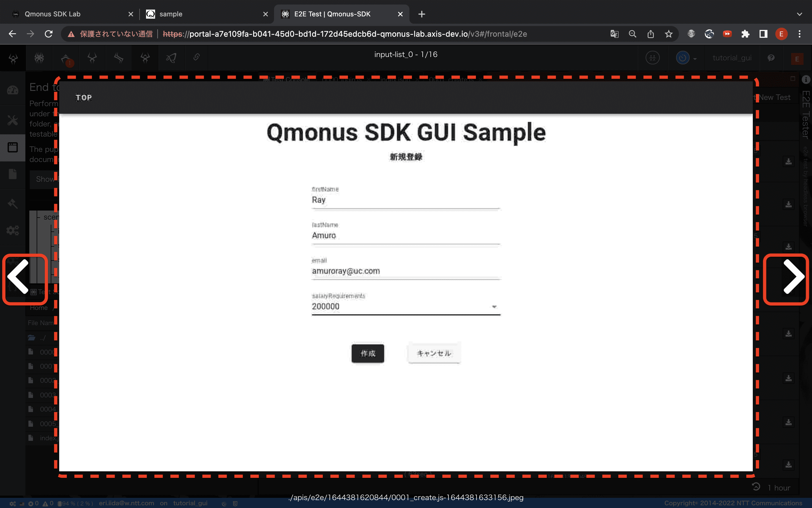The width and height of the screenshot is (812, 508).
Task: Click the lastName field containing Amuro
Action: pos(406,236)
